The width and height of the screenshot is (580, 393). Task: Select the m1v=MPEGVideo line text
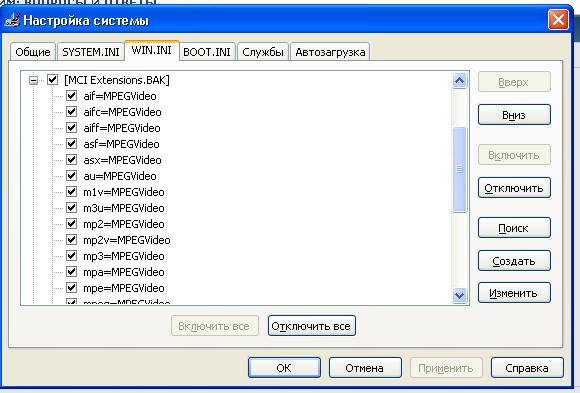(x=124, y=192)
